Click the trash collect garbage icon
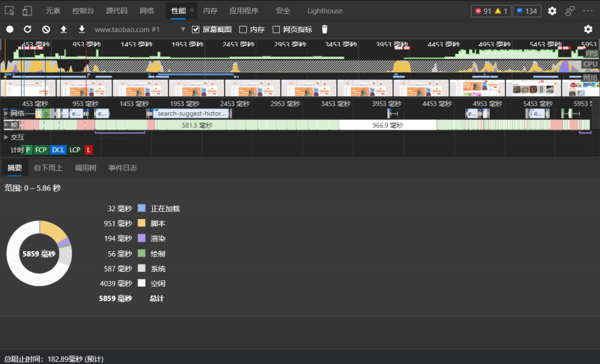Screen dimensions: 600x364 (x=324, y=29)
